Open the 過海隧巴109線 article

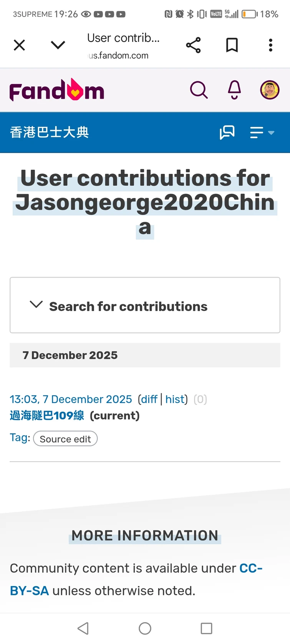tap(47, 415)
